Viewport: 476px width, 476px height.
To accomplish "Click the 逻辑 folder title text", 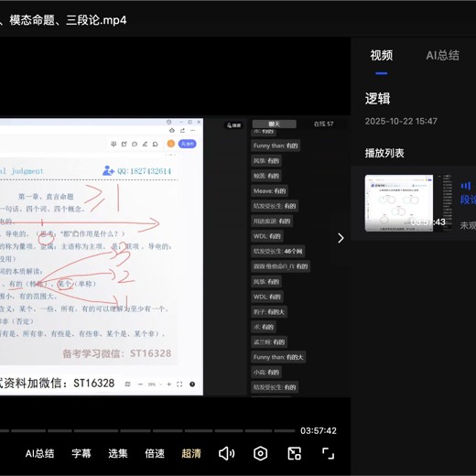I will pos(378,99).
